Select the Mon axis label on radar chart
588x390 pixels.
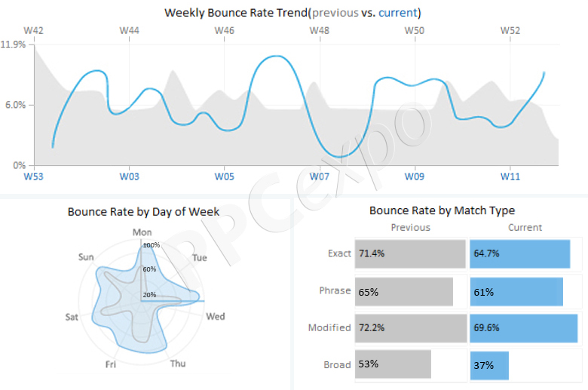142,232
